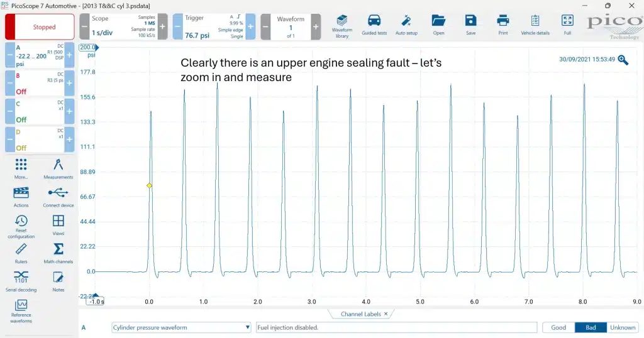Decrease Scope timebase with minus button
This screenshot has height=338, width=644.
(84, 26)
